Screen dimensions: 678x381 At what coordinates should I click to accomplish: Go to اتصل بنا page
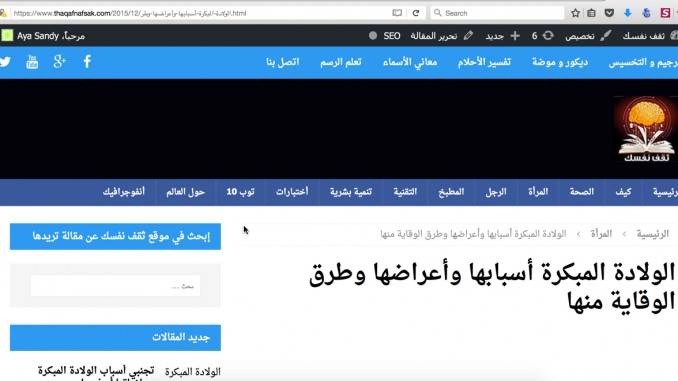(x=282, y=62)
